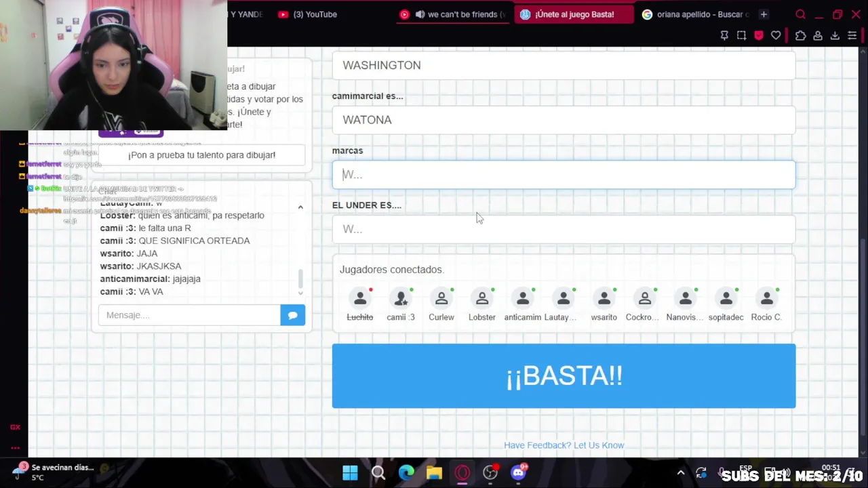This screenshot has width=868, height=488.
Task: Switch to we can't be friends tab
Action: click(453, 14)
